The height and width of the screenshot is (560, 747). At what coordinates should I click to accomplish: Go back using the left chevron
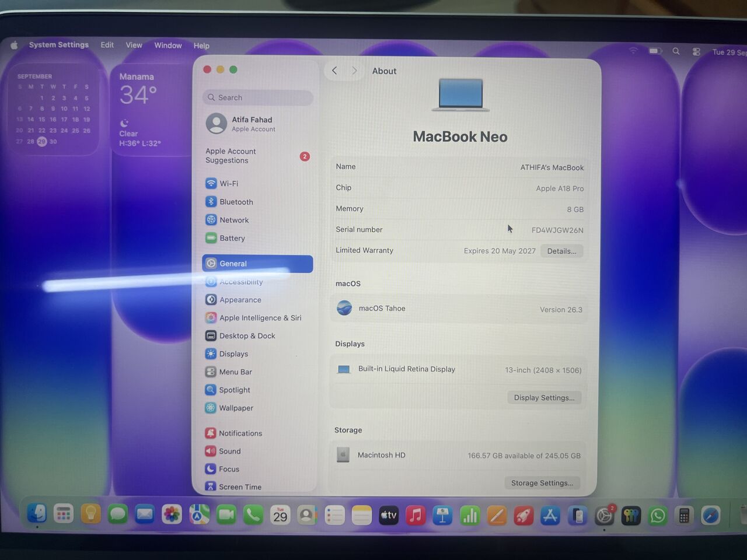point(334,71)
